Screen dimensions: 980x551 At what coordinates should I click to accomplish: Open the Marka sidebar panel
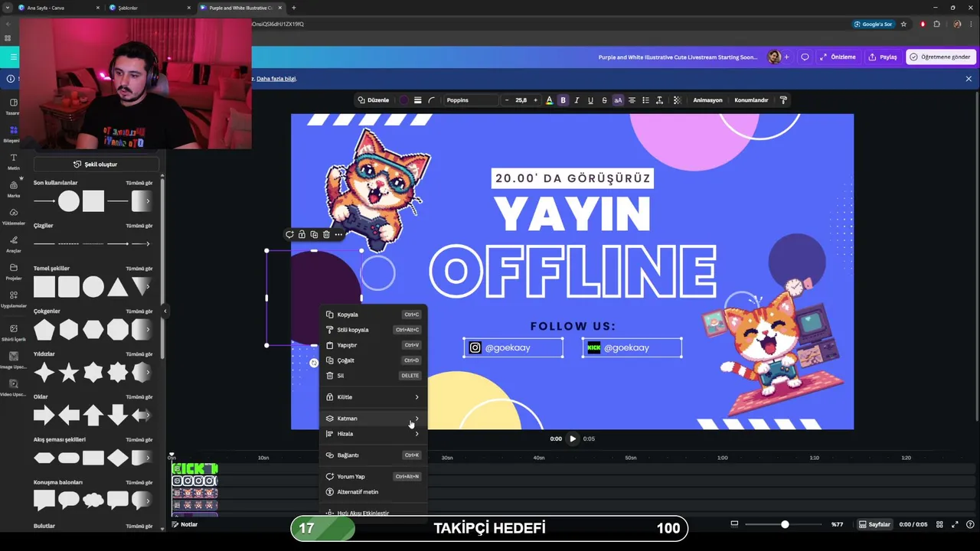point(13,189)
